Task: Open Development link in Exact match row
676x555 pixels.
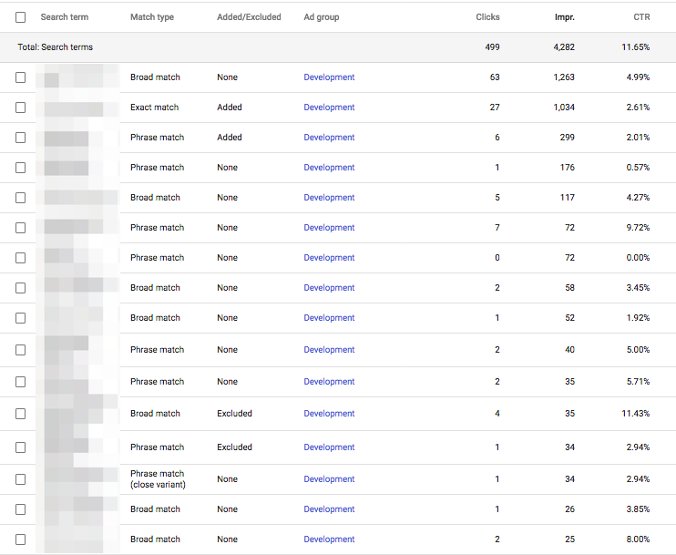Action: (329, 107)
